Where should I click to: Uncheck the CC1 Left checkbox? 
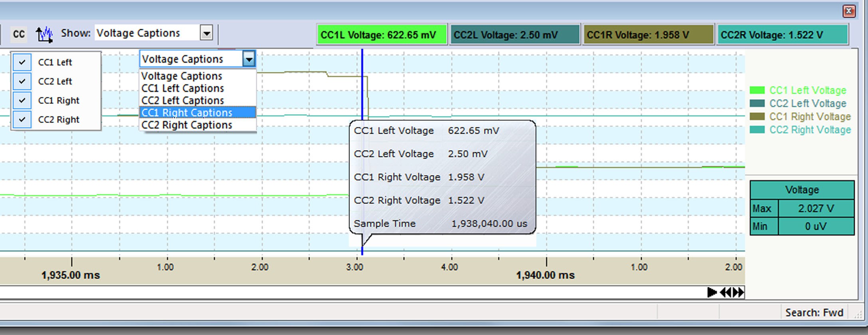coord(22,62)
